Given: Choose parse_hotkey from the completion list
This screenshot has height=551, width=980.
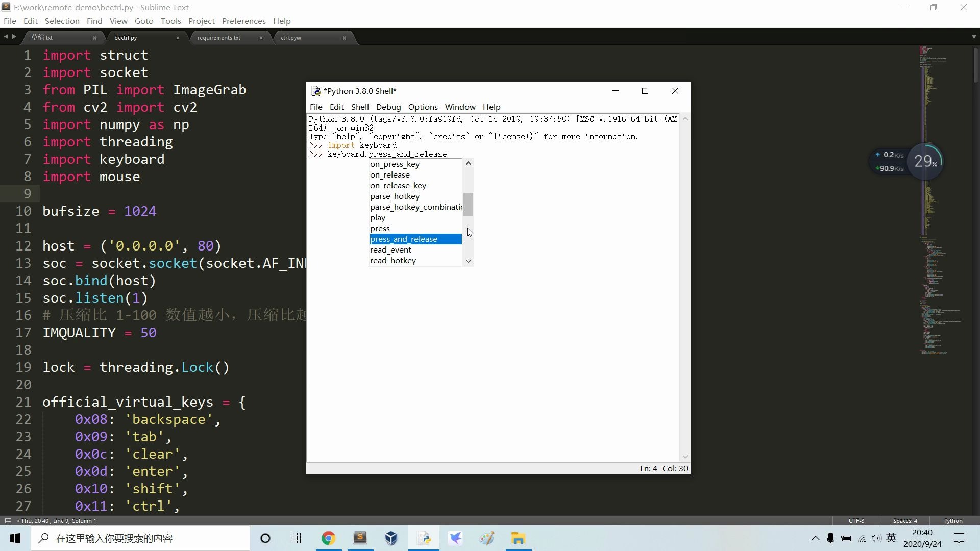Looking at the screenshot, I should 395,196.
